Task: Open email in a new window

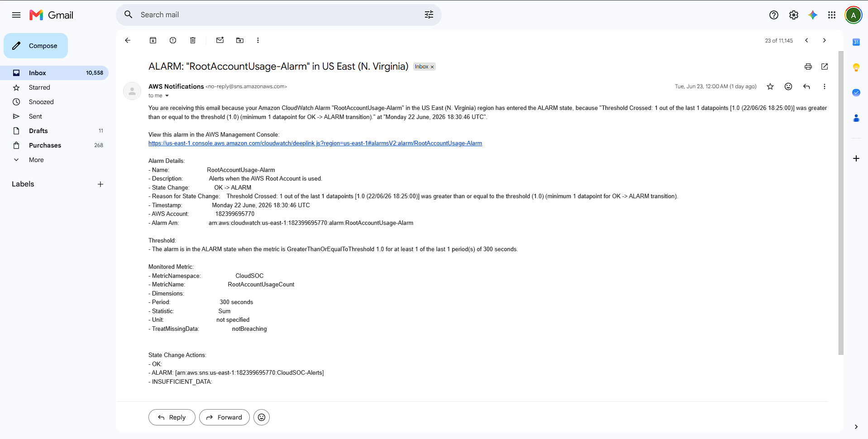Action: pyautogui.click(x=825, y=67)
